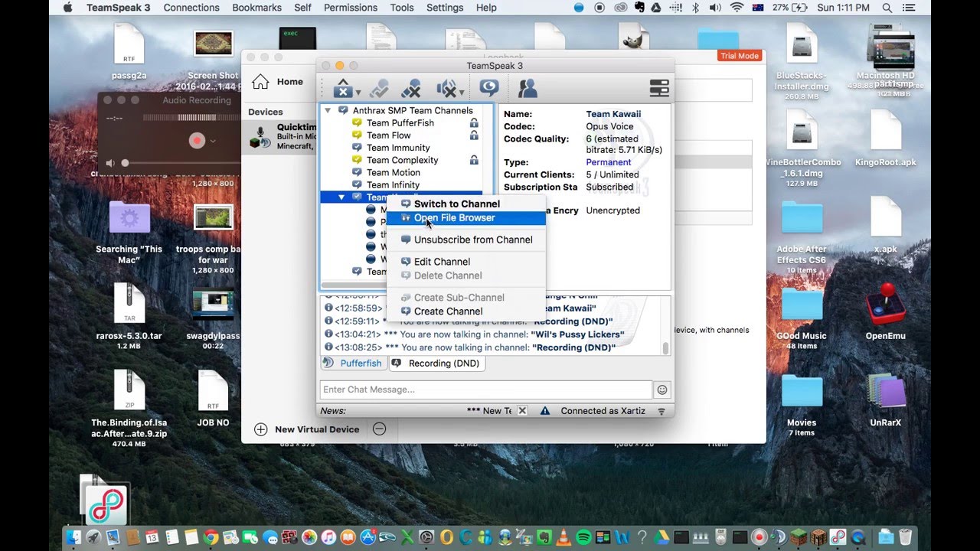Select the Team Infinity channel
This screenshot has height=551, width=980.
[x=393, y=184]
